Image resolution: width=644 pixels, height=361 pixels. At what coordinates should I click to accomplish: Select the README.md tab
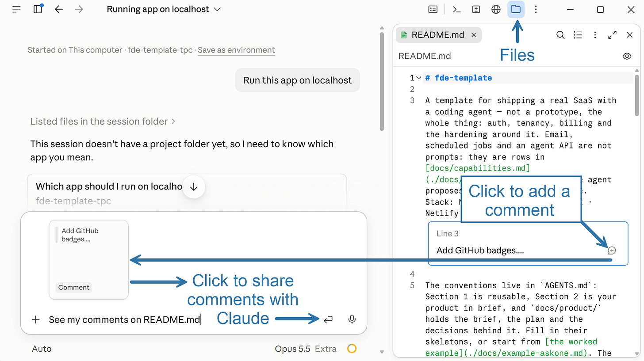[438, 35]
